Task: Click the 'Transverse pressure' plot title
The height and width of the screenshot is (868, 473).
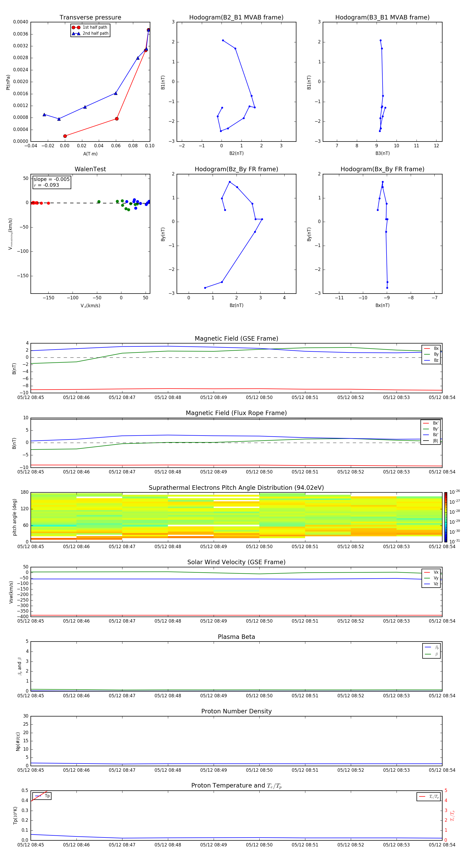Action: (90, 17)
